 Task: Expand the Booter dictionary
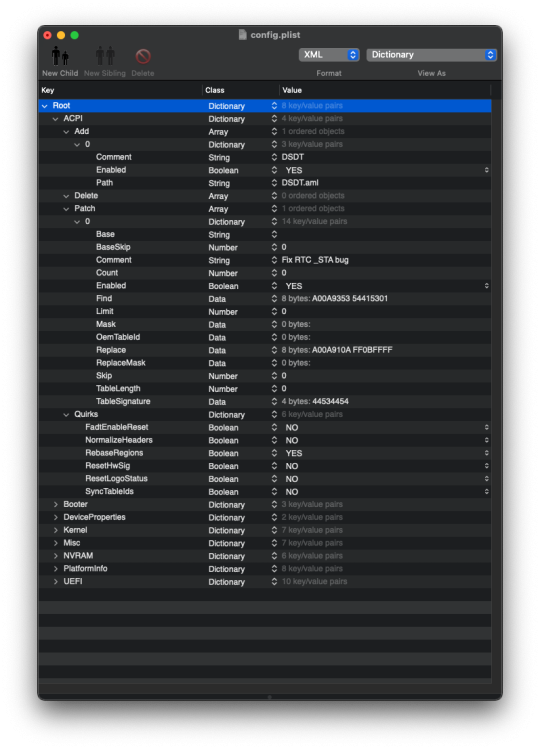coord(55,504)
